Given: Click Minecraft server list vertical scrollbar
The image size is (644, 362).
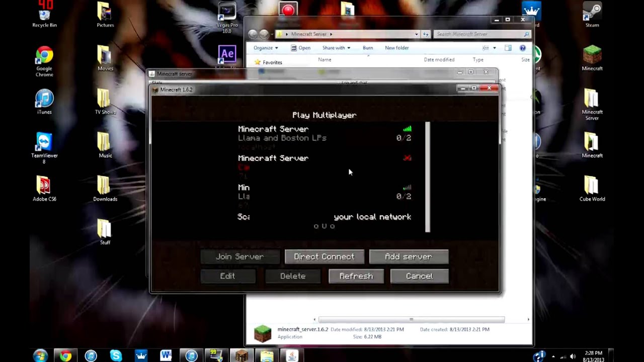Looking at the screenshot, I should coord(428,177).
